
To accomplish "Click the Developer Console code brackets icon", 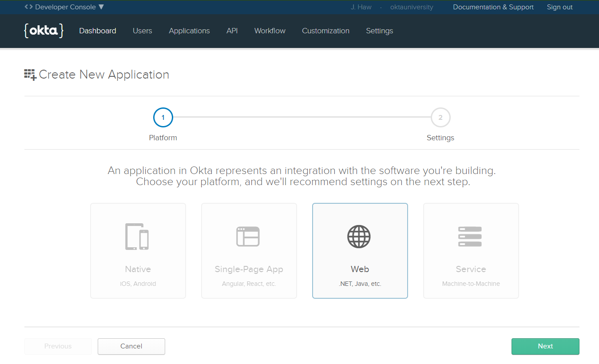I will tap(28, 7).
